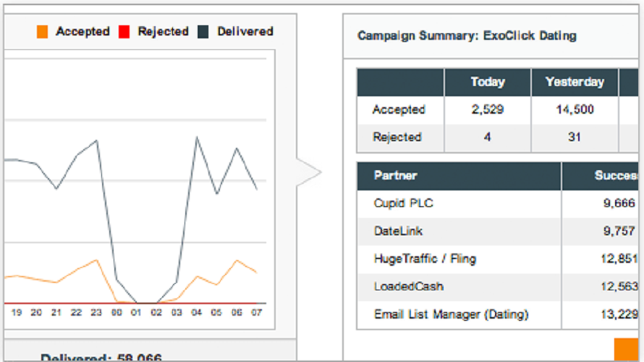Click the 04 hour marker on chart axis
The height and width of the screenshot is (362, 644).
point(196,313)
